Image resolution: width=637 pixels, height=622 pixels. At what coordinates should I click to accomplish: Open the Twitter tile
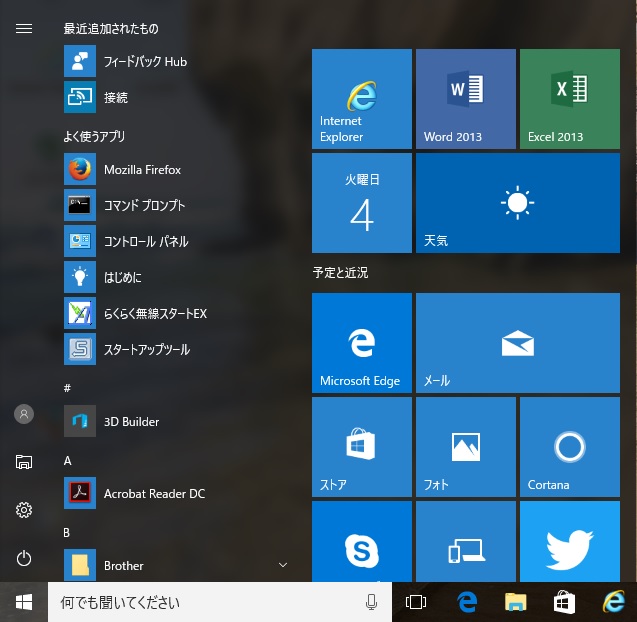(x=570, y=541)
